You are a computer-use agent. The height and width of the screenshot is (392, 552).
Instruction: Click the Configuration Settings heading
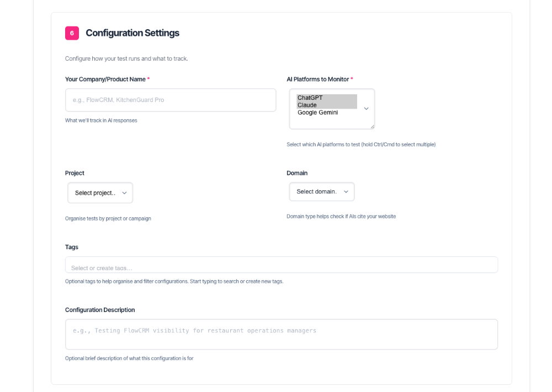point(132,33)
